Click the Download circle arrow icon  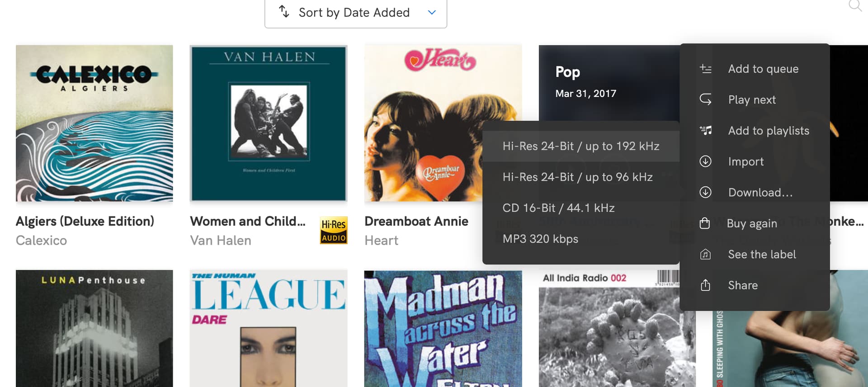(x=705, y=193)
